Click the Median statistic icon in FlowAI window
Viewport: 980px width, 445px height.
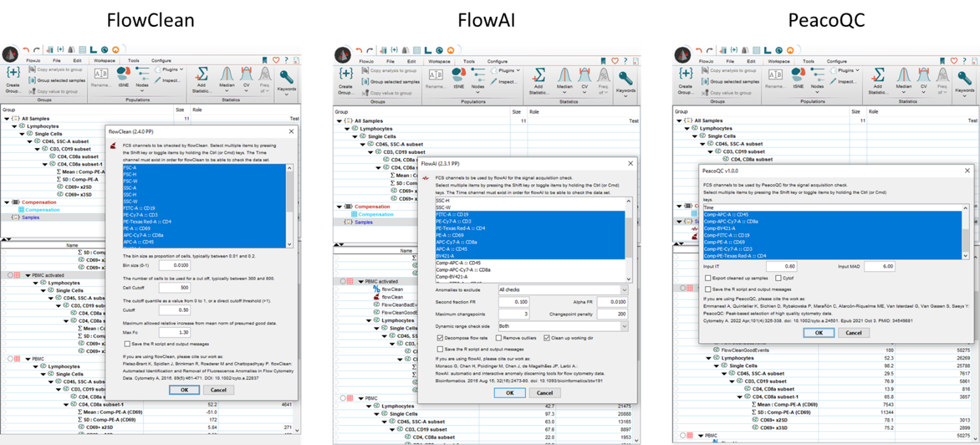564,77
